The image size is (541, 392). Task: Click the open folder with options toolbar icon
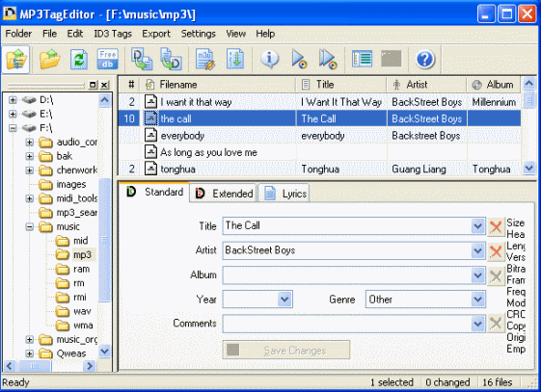15,60
